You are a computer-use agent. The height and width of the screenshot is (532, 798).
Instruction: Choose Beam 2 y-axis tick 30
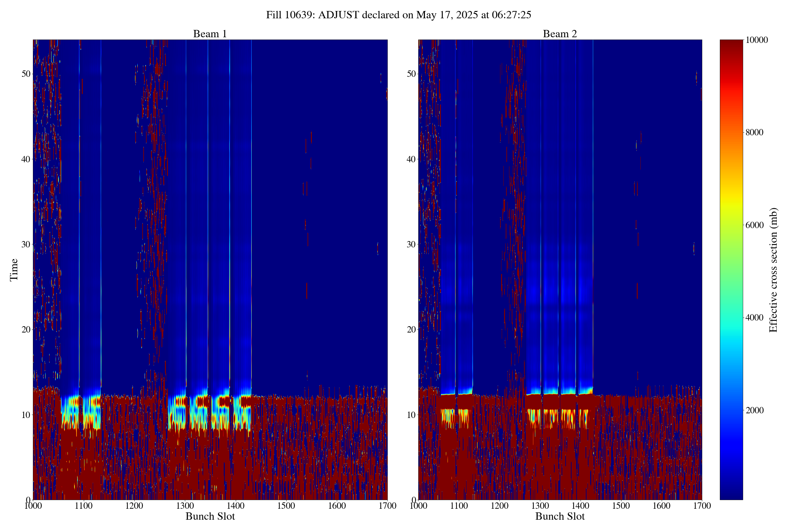(412, 244)
